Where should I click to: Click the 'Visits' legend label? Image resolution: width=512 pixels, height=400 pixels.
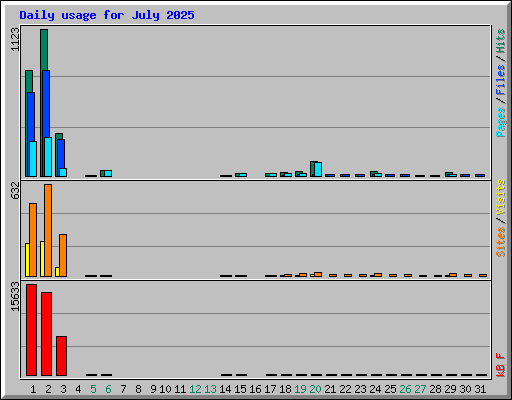(501, 197)
